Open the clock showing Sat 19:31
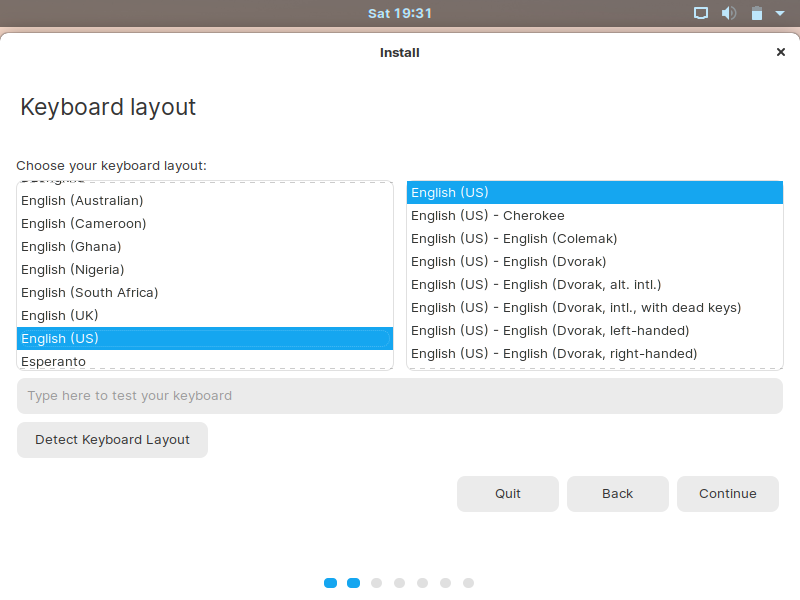The height and width of the screenshot is (600, 800). click(399, 13)
